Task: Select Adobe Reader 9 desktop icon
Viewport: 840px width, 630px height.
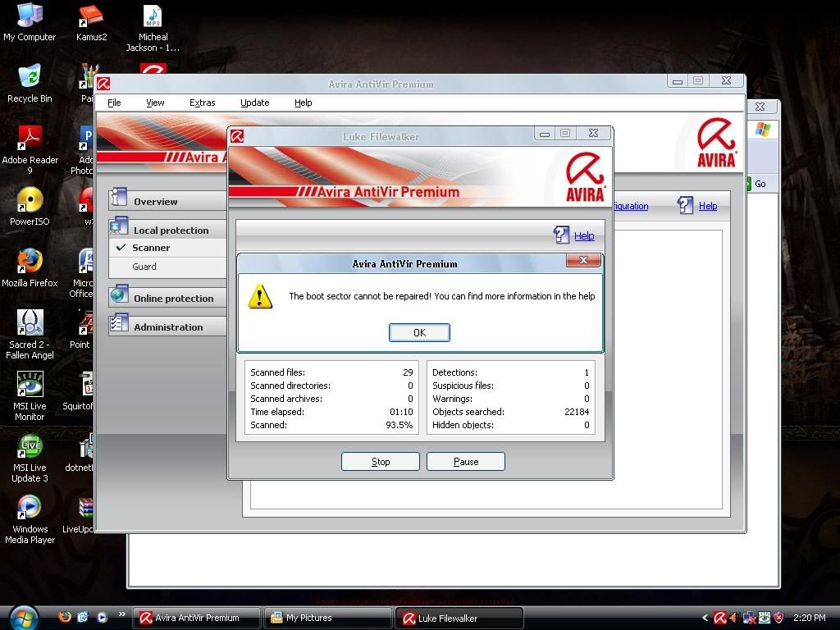Action: click(x=30, y=150)
